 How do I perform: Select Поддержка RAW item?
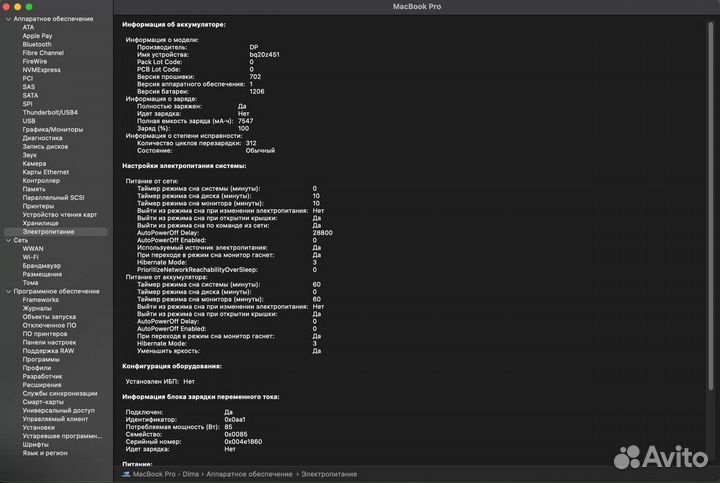click(48, 351)
